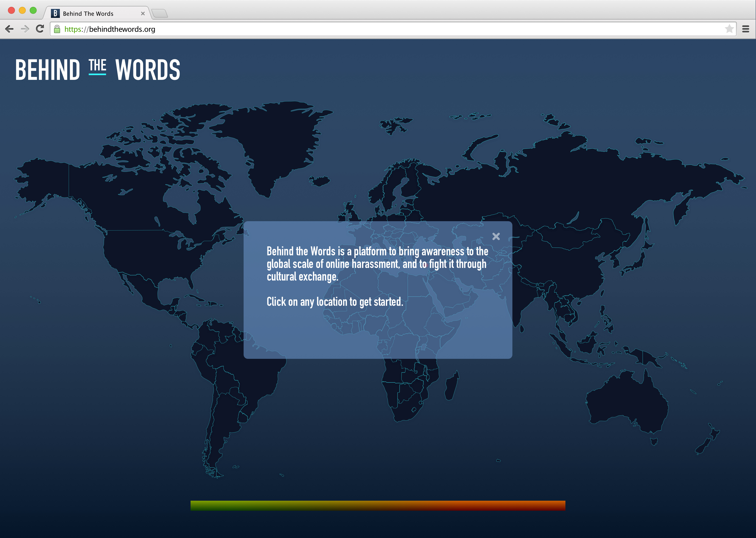The image size is (756, 538).
Task: Click the browser back arrow
Action: (x=10, y=29)
